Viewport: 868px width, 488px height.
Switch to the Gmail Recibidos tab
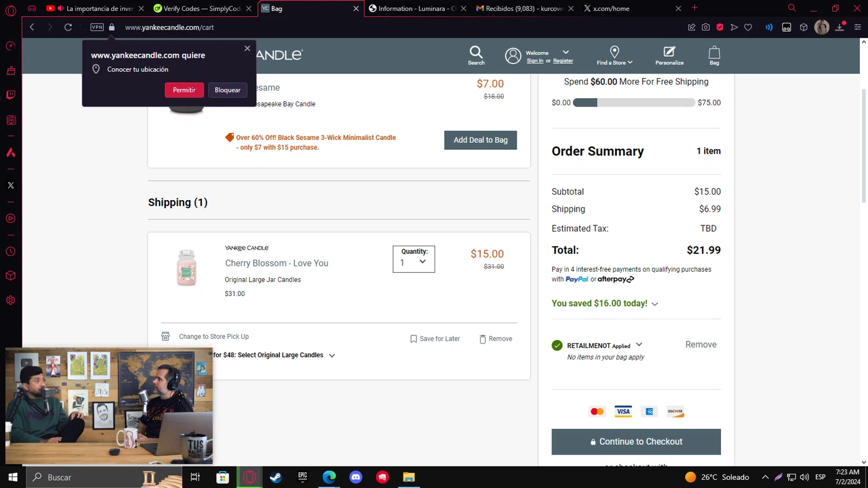point(524,9)
